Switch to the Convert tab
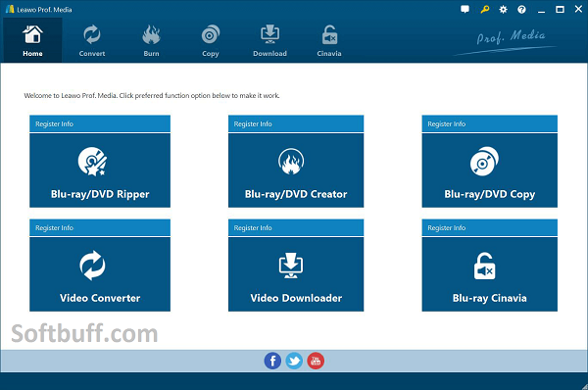The image size is (588, 390). coord(92,40)
